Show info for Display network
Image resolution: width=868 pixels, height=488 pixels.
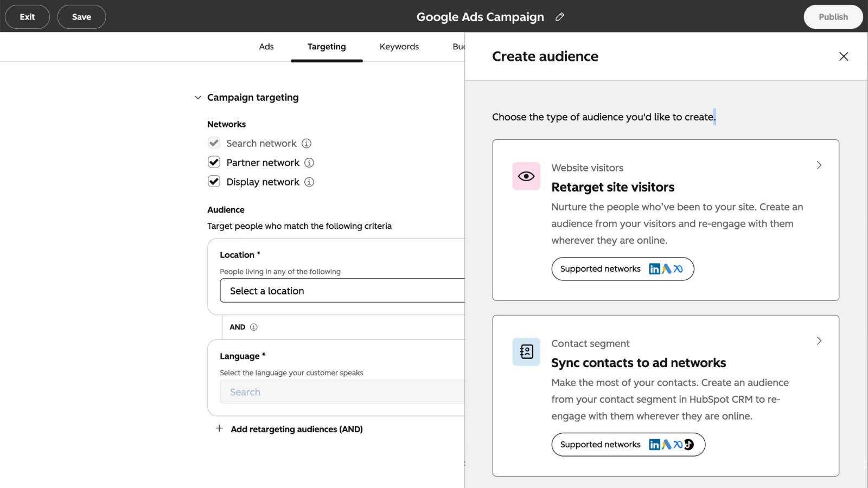(x=309, y=182)
